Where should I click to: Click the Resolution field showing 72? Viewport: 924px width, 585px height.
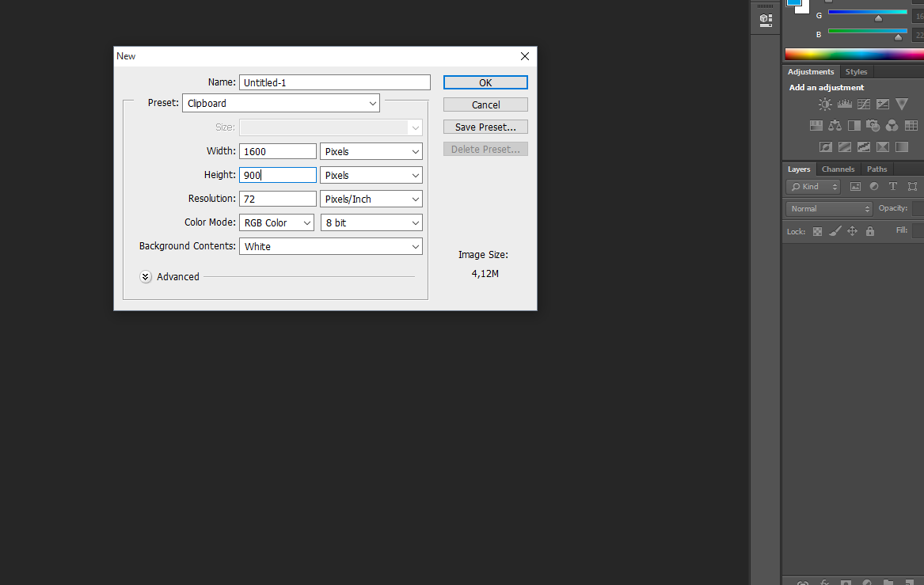tap(278, 199)
